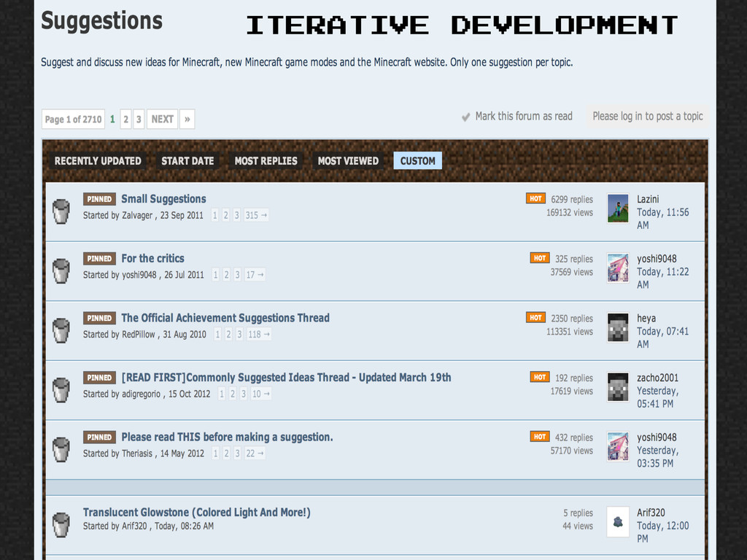Open Small Suggestions topic
The height and width of the screenshot is (560, 747).
click(163, 199)
